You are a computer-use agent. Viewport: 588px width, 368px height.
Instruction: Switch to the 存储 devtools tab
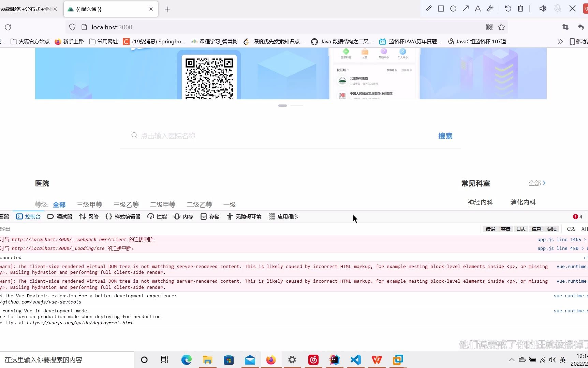210,216
